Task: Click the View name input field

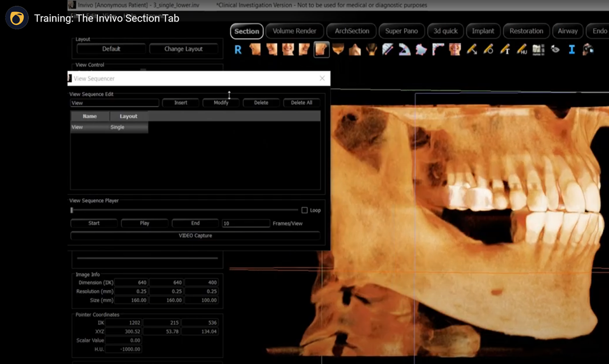Action: coord(114,103)
